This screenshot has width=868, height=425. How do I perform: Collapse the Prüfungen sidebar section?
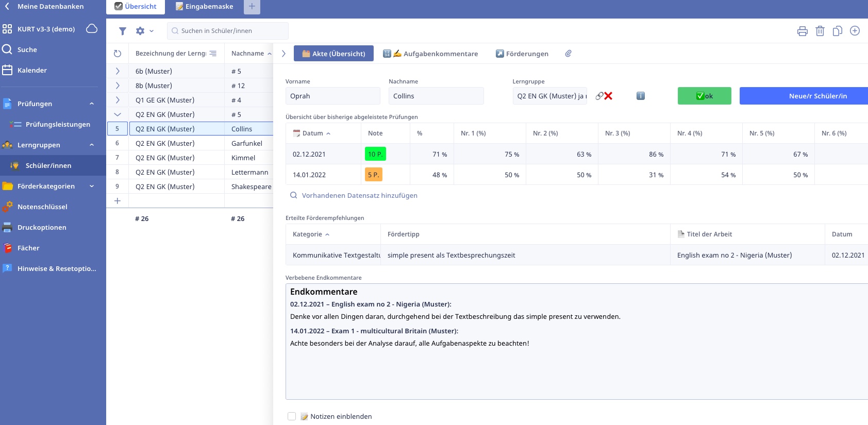pos(92,104)
